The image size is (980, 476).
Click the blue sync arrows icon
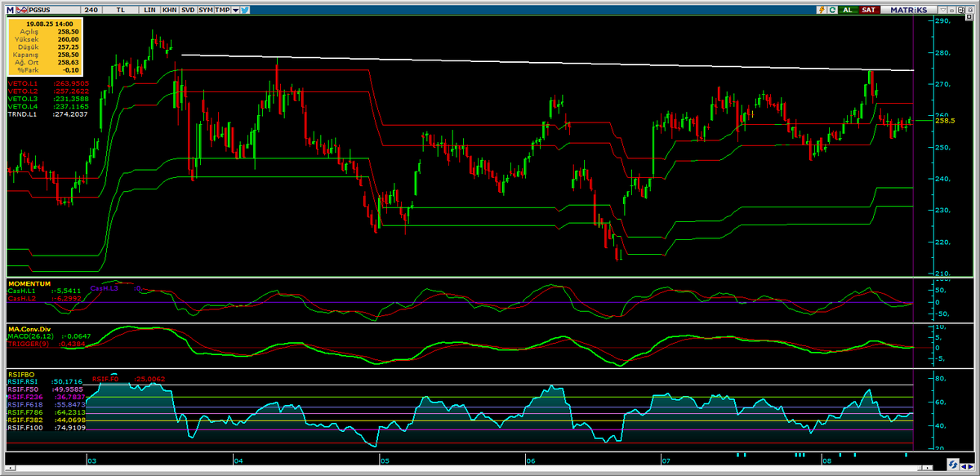pyautogui.click(x=951, y=465)
